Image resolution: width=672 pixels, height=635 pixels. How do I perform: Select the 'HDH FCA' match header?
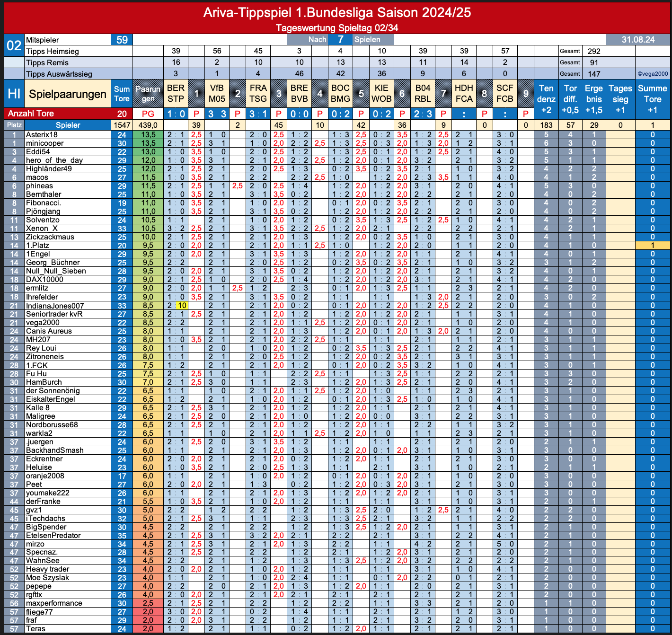464,94
